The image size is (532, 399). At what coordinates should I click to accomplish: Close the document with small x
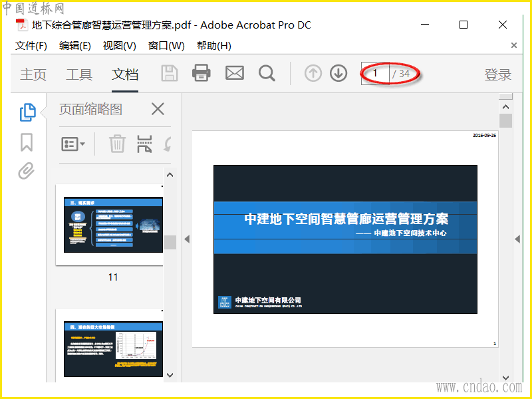pos(514,45)
